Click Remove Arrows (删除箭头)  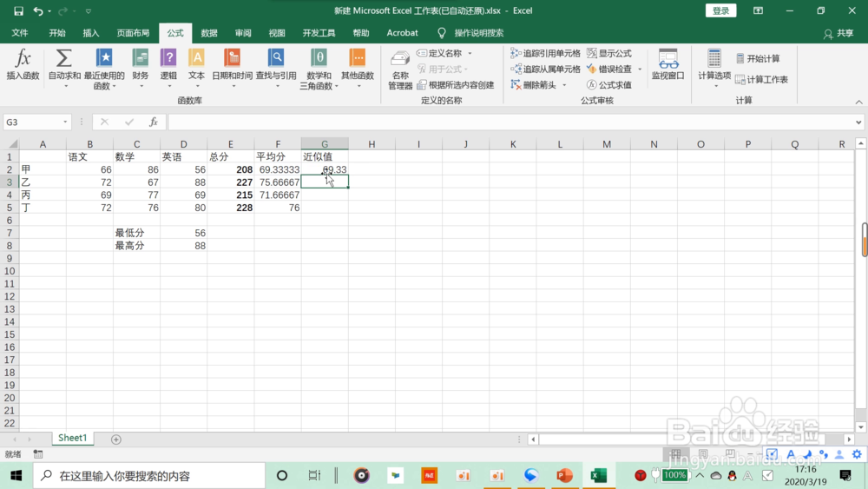tap(534, 85)
